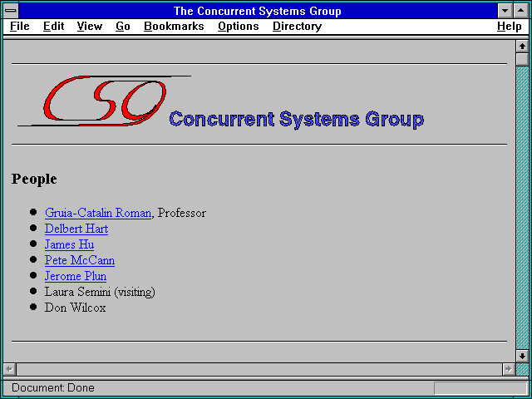Minimize the window with down-arrow button
The width and height of the screenshot is (532, 399).
[x=505, y=11]
